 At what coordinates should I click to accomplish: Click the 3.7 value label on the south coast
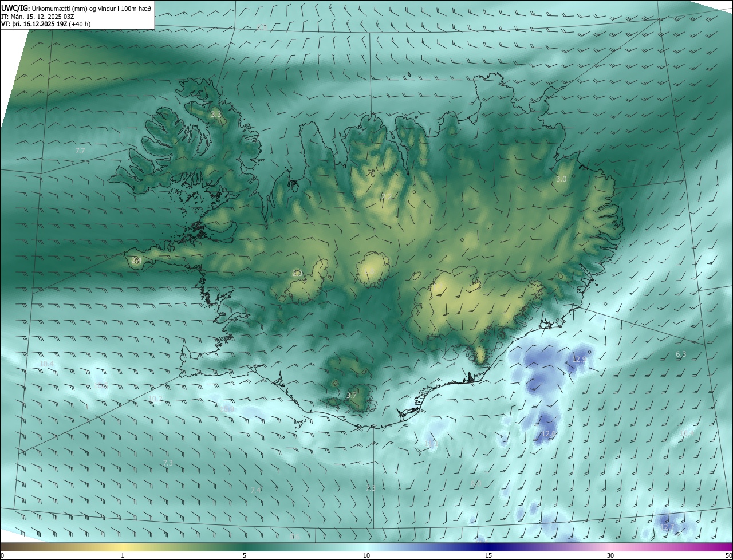(352, 395)
